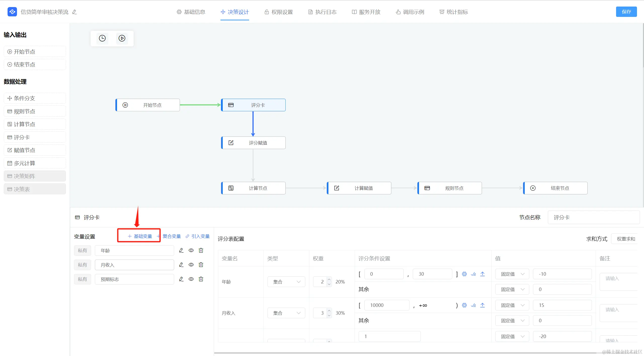
Task: Click the formula check icon in 年龄 condition row
Action: (473, 274)
